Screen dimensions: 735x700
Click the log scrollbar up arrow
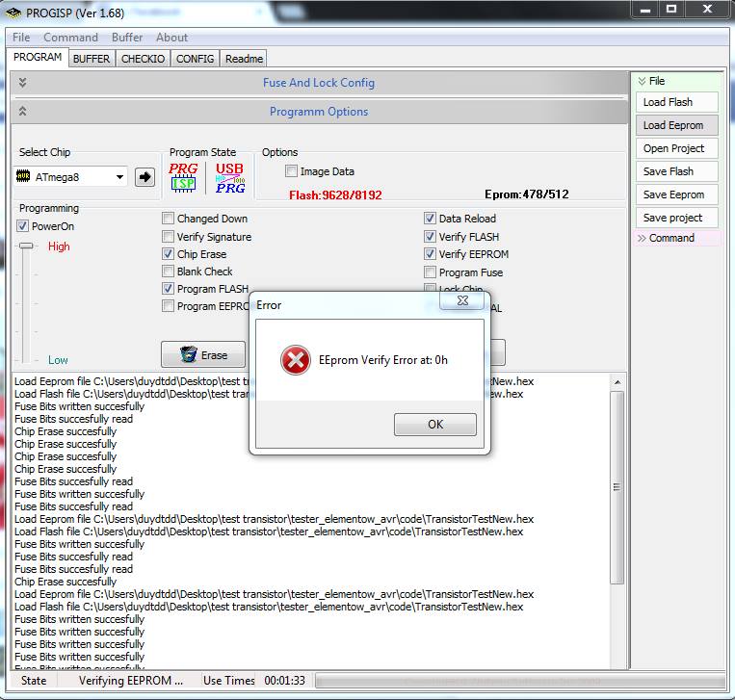(617, 382)
